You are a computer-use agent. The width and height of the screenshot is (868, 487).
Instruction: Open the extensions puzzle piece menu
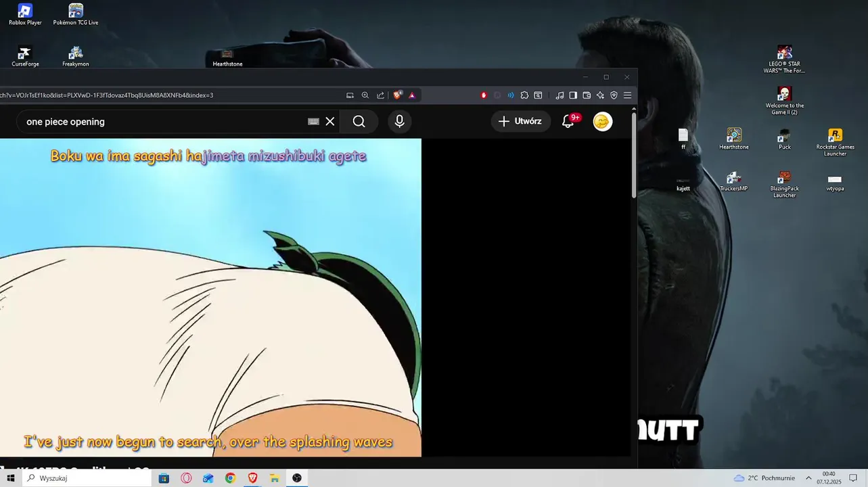524,95
